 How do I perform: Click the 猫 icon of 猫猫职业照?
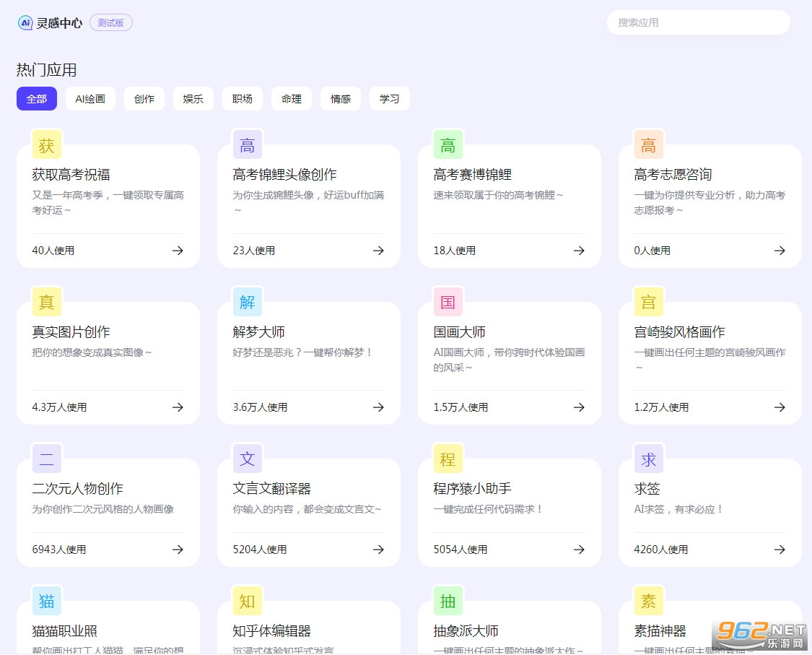47,601
